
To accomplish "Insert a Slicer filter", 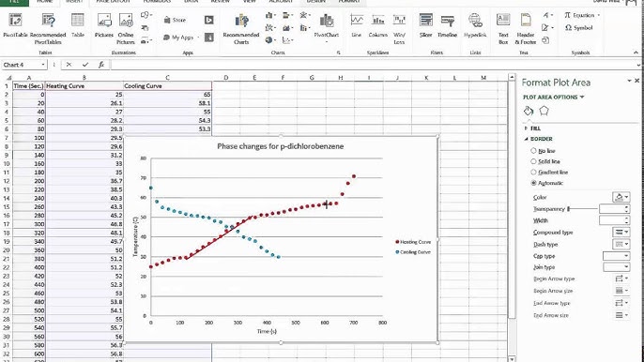I will point(426,25).
